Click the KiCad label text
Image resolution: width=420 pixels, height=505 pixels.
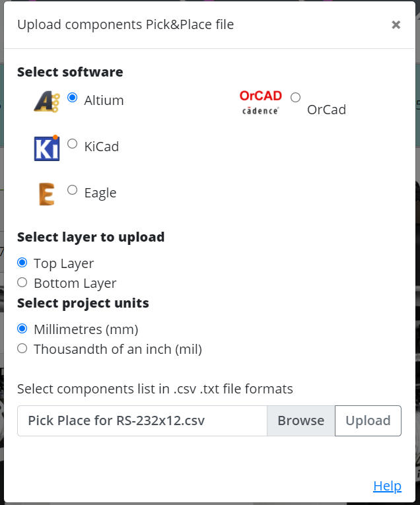pyautogui.click(x=102, y=147)
